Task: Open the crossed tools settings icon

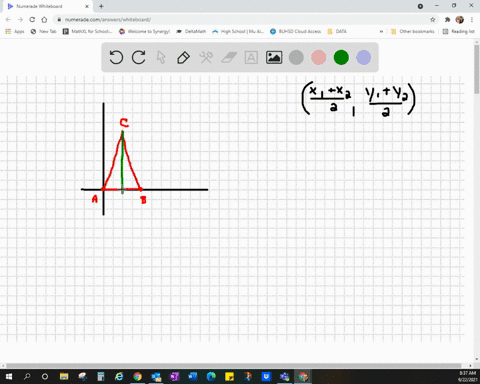Action: (206, 57)
